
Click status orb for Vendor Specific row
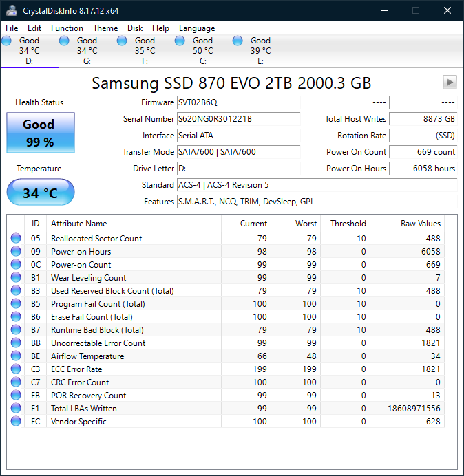click(16, 421)
